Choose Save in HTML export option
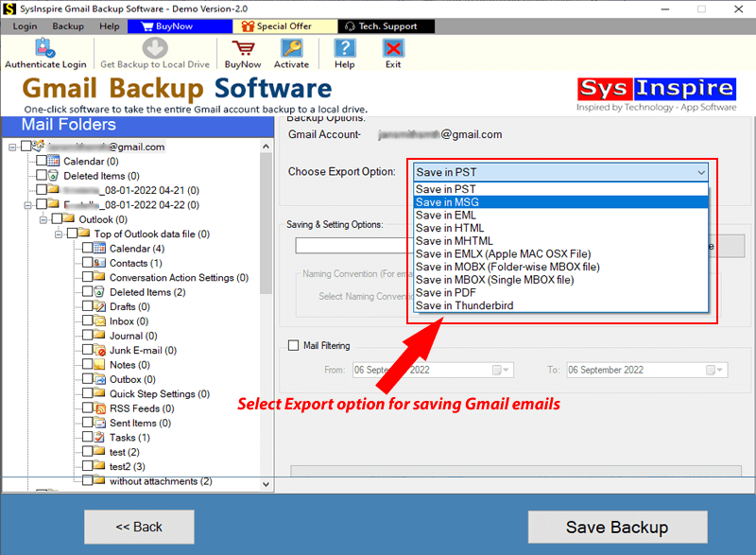The width and height of the screenshot is (756, 555). click(561, 228)
